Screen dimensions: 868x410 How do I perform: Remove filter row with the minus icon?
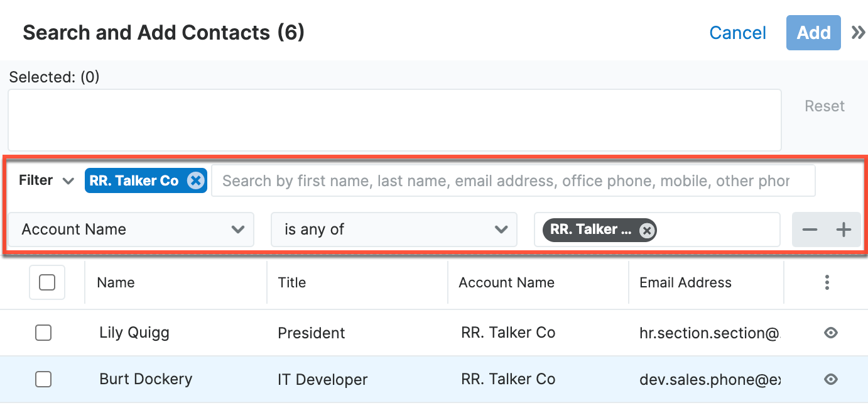[x=810, y=230]
